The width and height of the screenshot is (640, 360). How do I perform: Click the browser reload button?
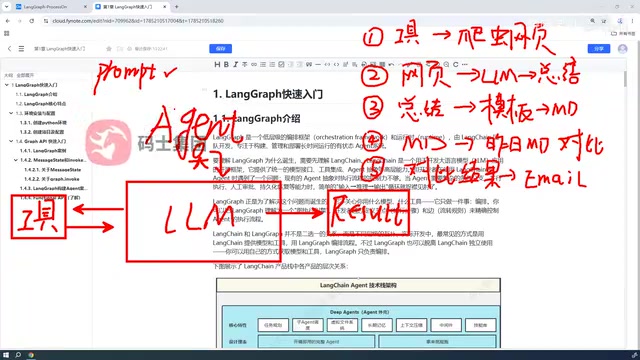pos(31,21)
